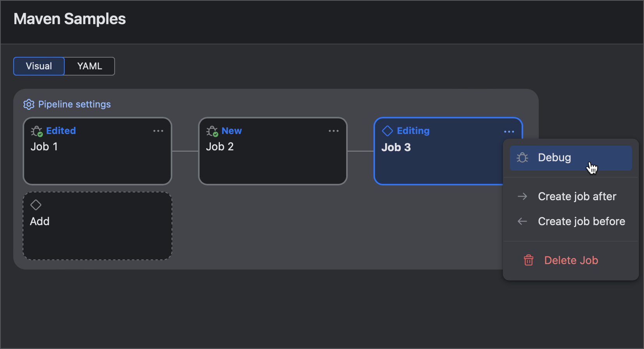Select the Visual tab
This screenshot has width=644, height=349.
pos(39,66)
